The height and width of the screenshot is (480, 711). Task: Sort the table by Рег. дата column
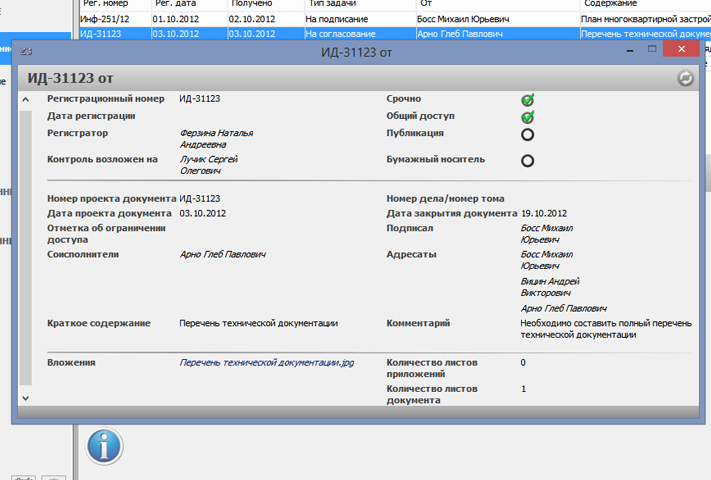click(x=175, y=4)
